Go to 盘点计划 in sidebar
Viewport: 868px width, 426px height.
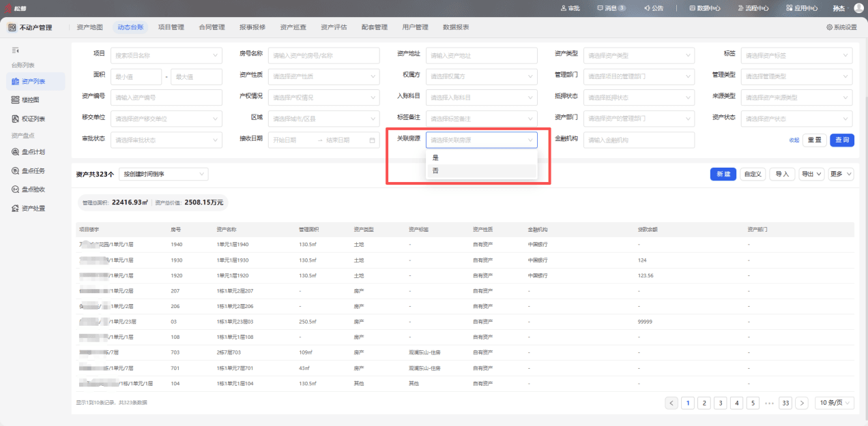pos(33,152)
